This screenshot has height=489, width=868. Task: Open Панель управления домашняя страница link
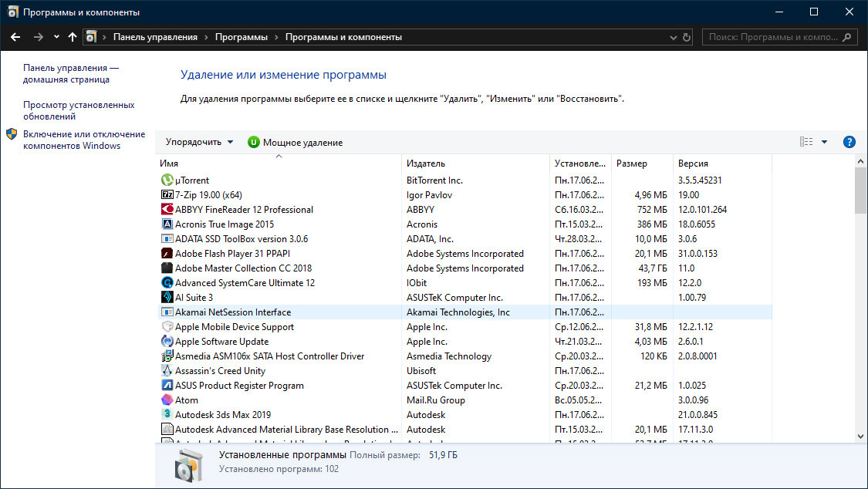coord(71,73)
